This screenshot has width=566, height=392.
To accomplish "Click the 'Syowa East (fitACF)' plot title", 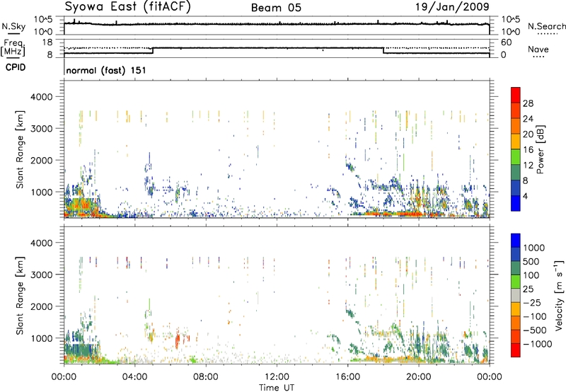I will [128, 6].
